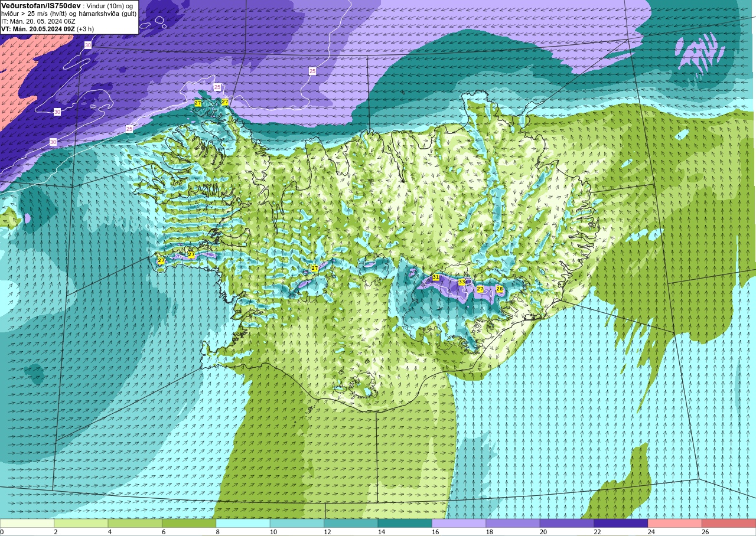756x536 pixels.
Task: Click the 'IT: Mán. 20. 05. 2024 06Z' line
Action: 38,21
